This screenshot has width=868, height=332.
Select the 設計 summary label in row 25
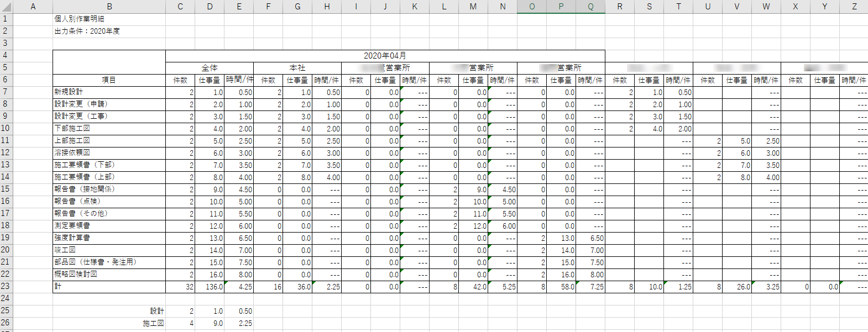coord(157,311)
